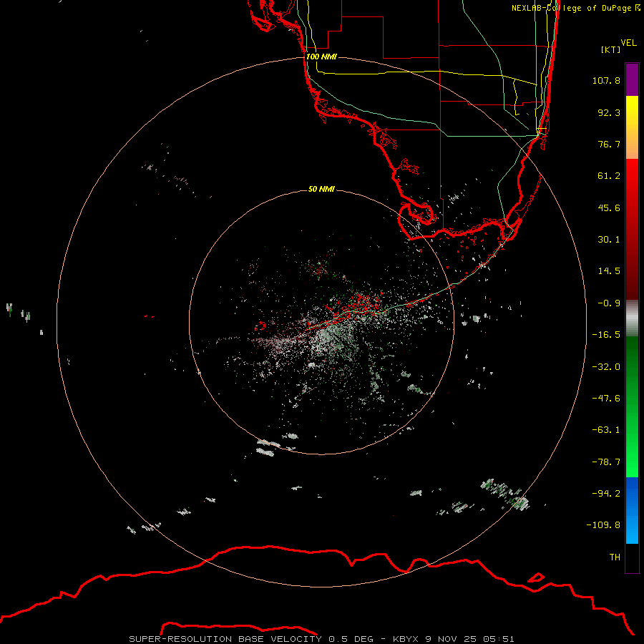This screenshot has width=644, height=644.
Task: Click the blue segment of velocity color bar
Action: [632, 510]
